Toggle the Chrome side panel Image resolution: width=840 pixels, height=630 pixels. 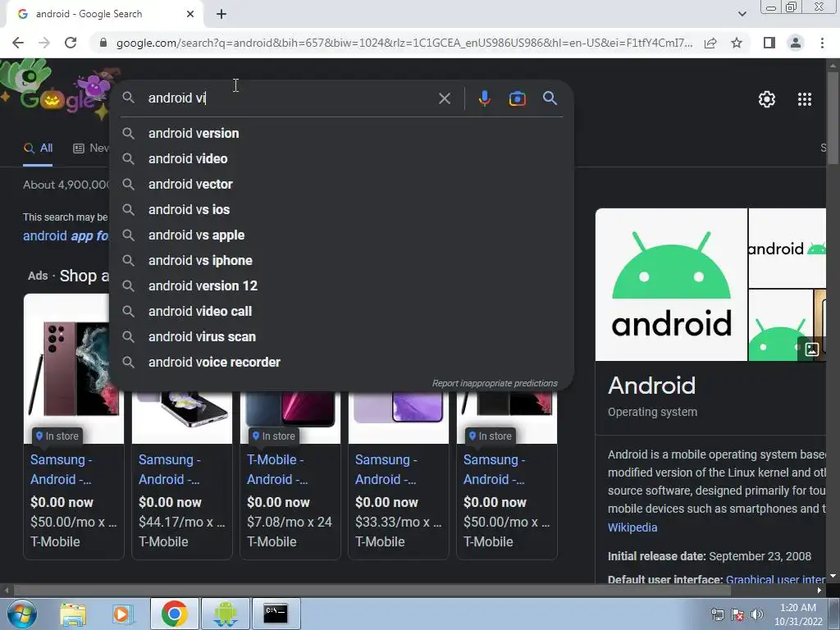769,43
